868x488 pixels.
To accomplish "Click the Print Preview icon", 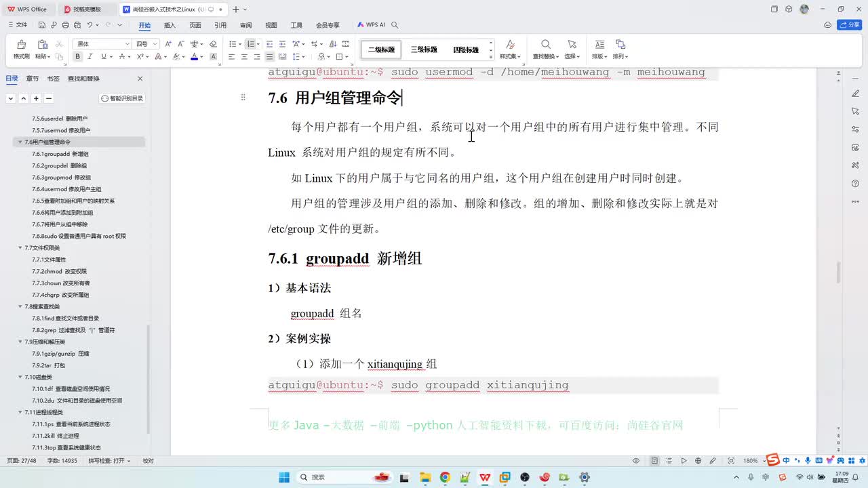I will (77, 25).
